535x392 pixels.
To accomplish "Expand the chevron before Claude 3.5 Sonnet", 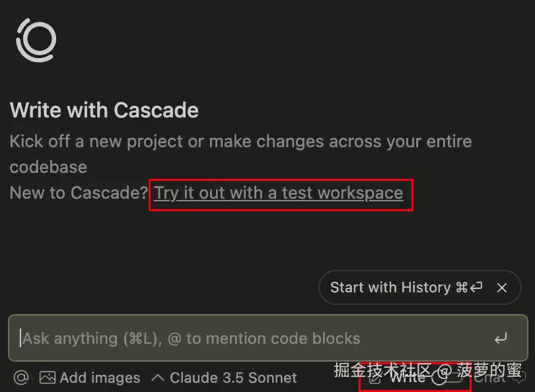I will pos(157,377).
